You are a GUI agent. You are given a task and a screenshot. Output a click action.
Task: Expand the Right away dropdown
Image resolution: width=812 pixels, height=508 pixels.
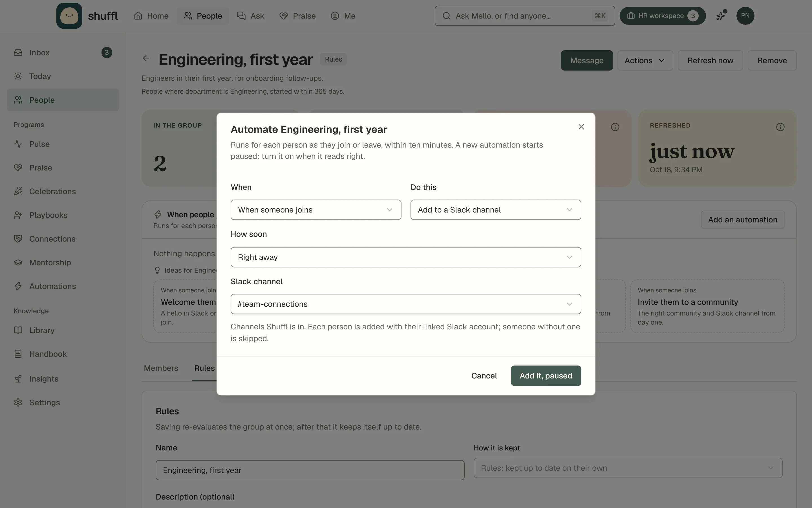[406, 257]
